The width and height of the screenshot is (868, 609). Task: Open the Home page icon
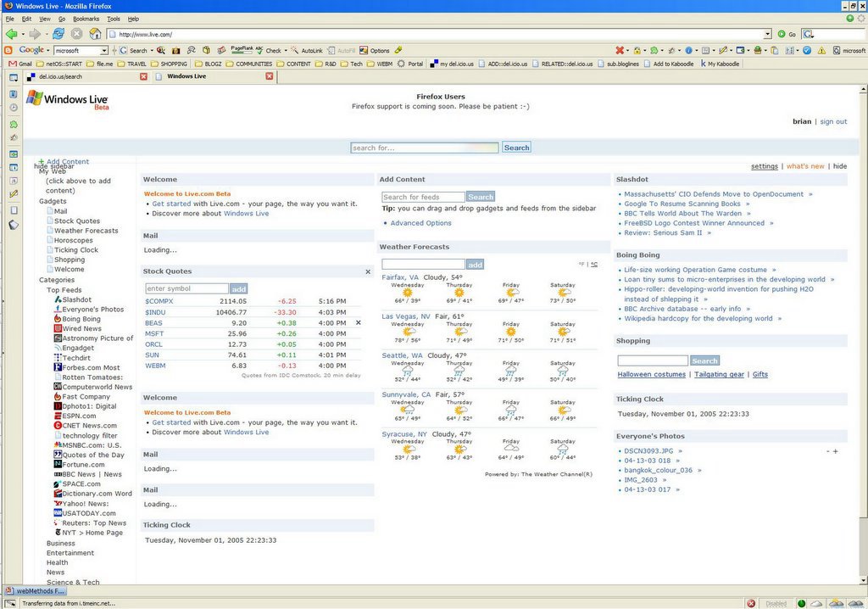(95, 34)
